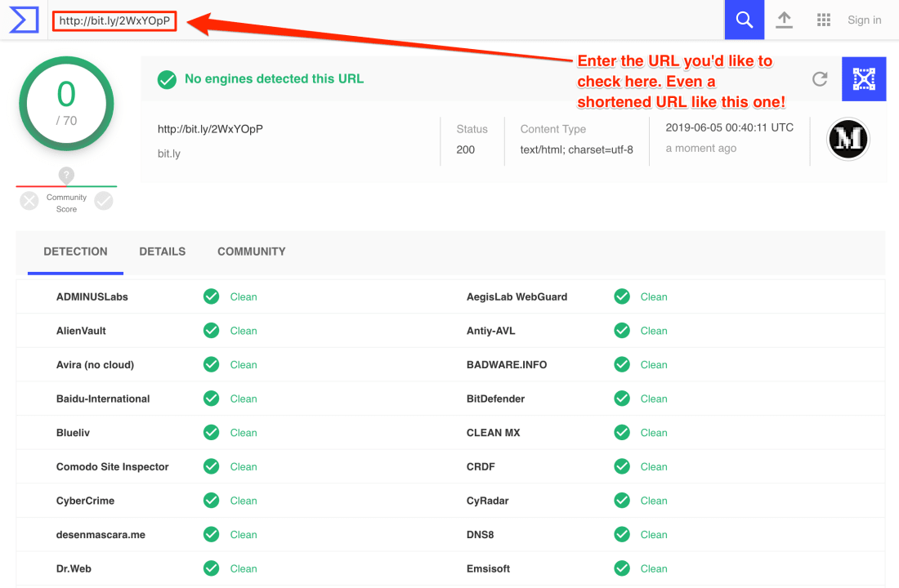Screen dimensions: 899x588
Task: Click the Clean result for Dr.Web
Action: pos(244,568)
